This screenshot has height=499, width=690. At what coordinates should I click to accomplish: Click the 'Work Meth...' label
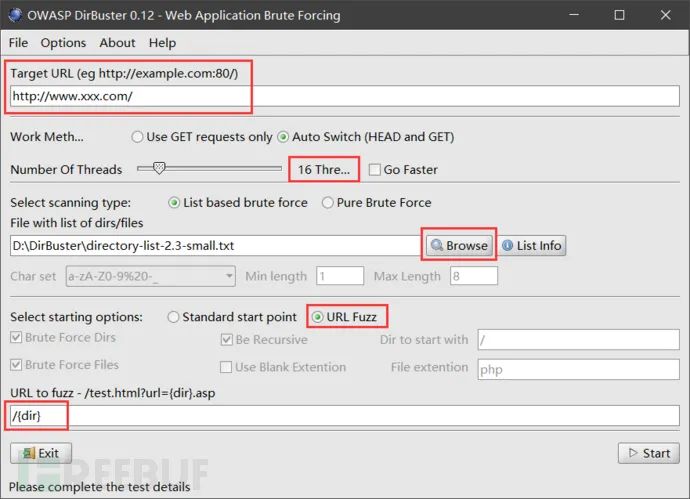coord(47,137)
